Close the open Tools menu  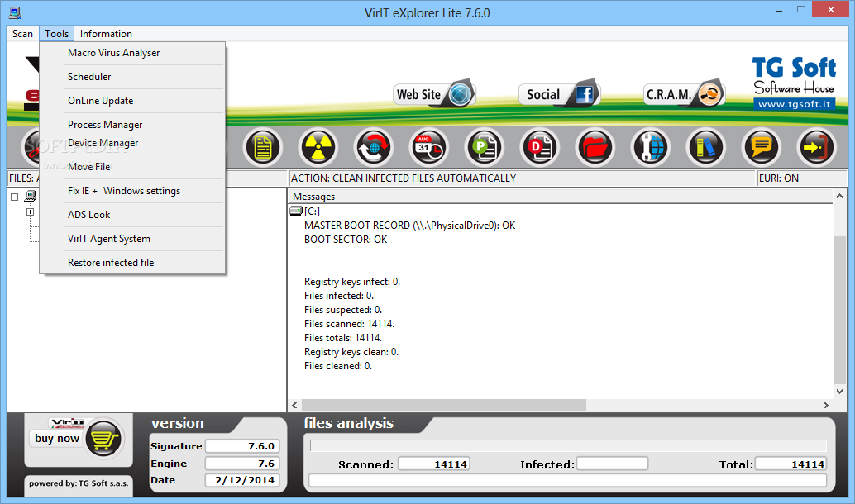(57, 34)
